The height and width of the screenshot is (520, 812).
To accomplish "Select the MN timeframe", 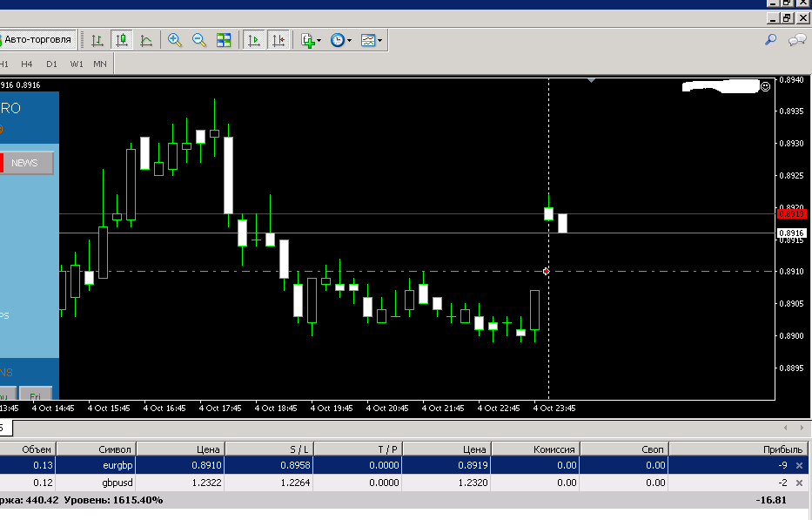I will click(x=100, y=64).
